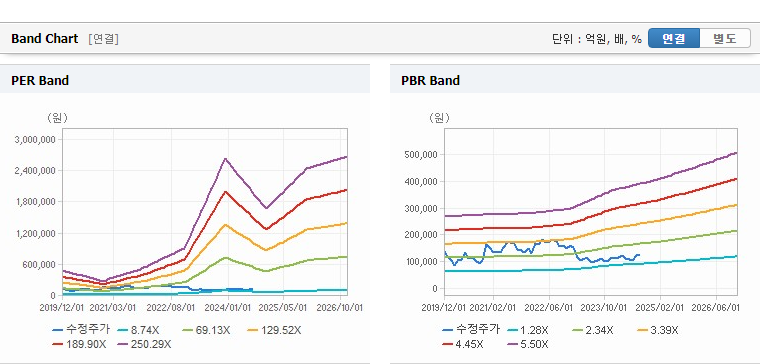This screenshot has width=760, height=364.
Task: Click the 2024 peak of the purple PER line
Action: (x=225, y=158)
